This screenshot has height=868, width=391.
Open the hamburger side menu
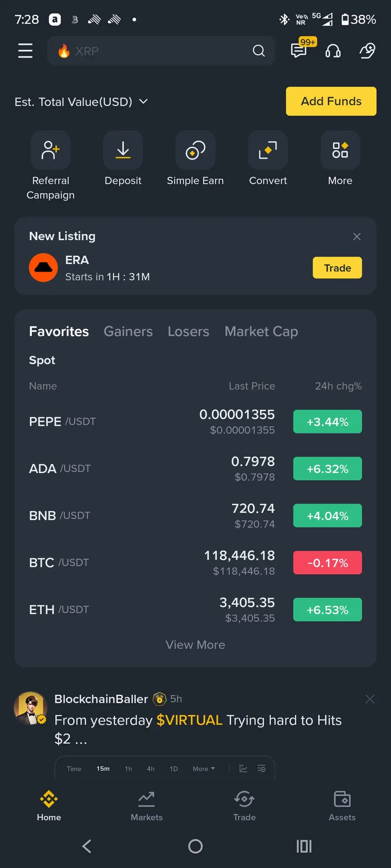pyautogui.click(x=25, y=51)
